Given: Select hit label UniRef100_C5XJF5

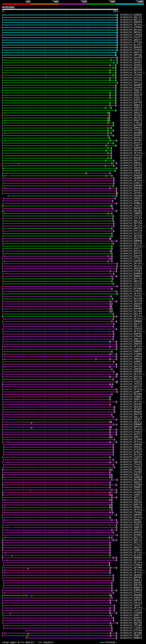Looking at the screenshot, I should [x=131, y=218].
